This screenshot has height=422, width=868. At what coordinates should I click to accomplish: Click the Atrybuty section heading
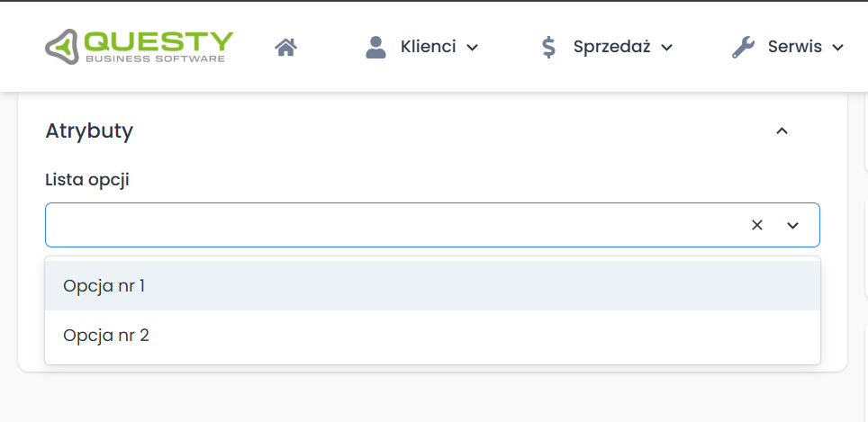89,131
